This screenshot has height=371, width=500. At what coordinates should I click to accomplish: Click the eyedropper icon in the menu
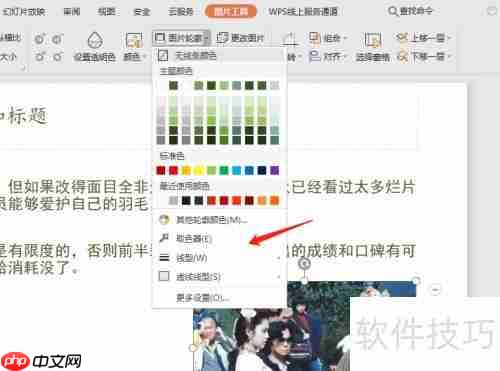coord(164,238)
